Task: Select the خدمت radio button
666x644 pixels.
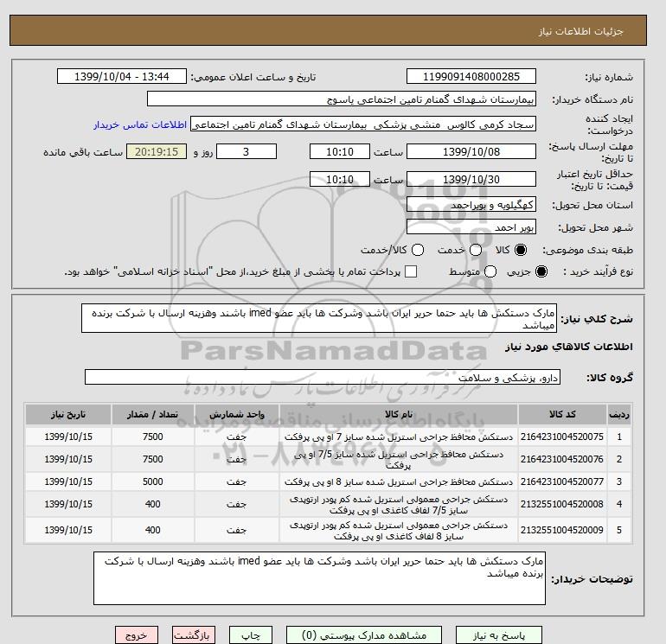Action: tap(476, 250)
